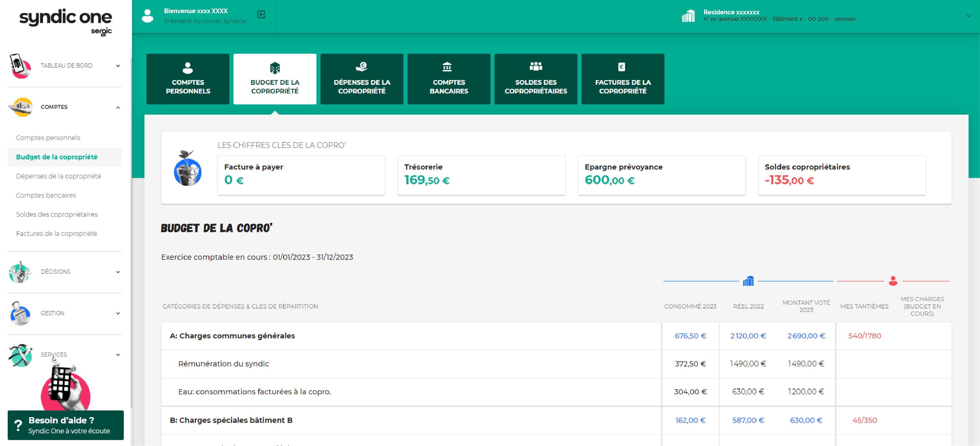This screenshot has width=980, height=446.
Task: Open Factures de la copropriété in sidebar
Action: click(x=56, y=234)
